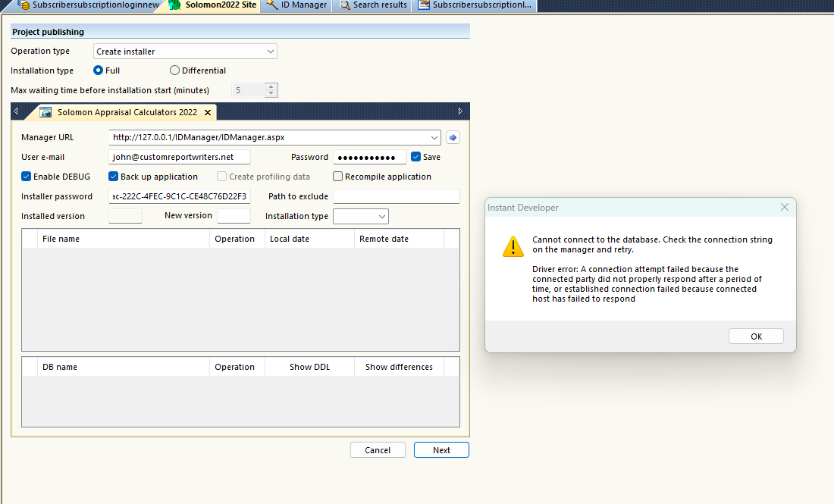
Task: Click the Operation header in file table
Action: tap(237, 239)
